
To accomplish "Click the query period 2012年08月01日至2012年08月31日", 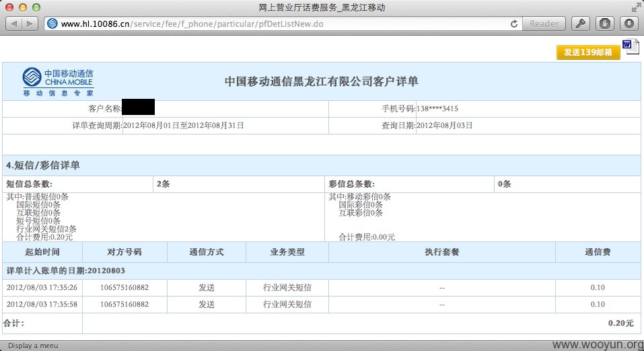I will 183,126.
